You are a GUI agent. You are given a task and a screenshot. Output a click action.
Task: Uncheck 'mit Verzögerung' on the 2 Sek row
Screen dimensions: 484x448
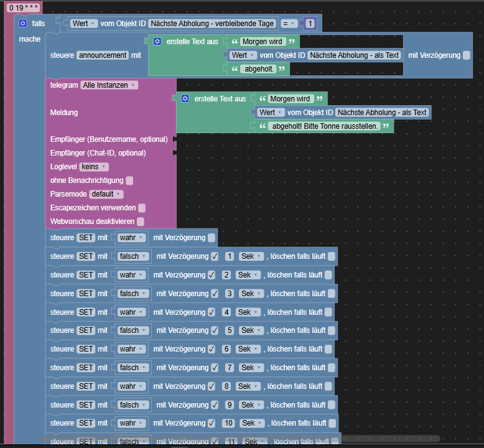coord(212,275)
